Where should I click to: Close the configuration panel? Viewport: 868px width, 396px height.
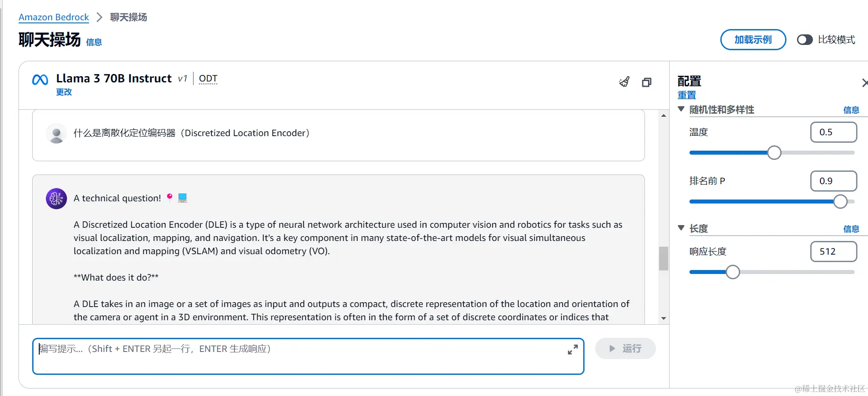864,83
